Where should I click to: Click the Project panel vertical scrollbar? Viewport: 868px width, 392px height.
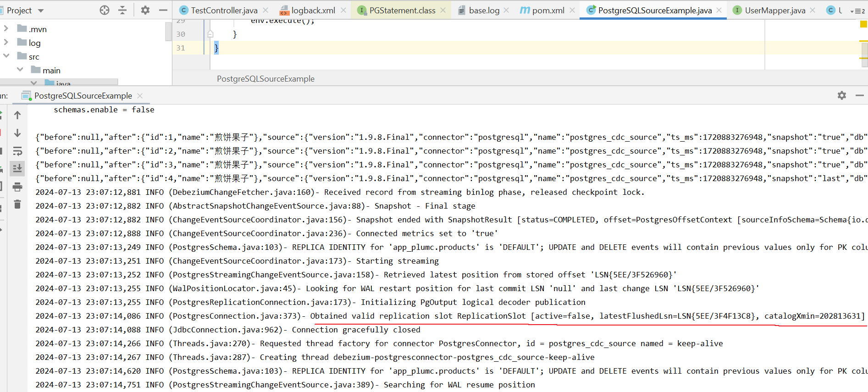(x=168, y=31)
